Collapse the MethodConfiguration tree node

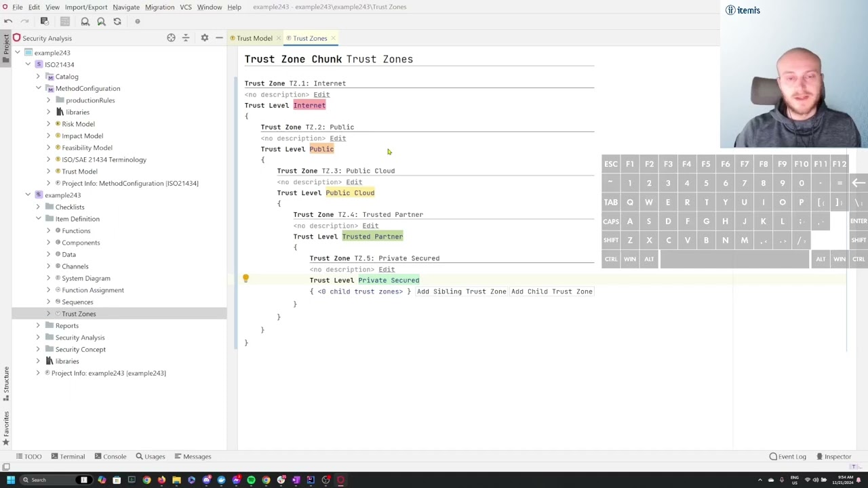click(x=38, y=88)
